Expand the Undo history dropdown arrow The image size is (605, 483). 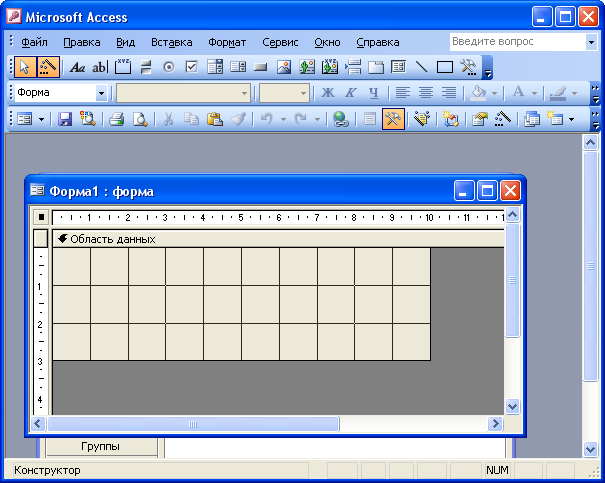point(284,119)
